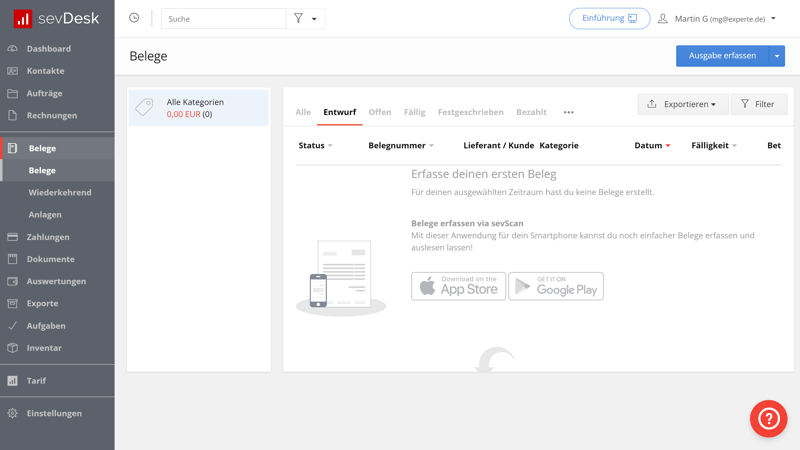The image size is (800, 450).
Task: Open the user account menu Martin G
Action: click(x=718, y=19)
